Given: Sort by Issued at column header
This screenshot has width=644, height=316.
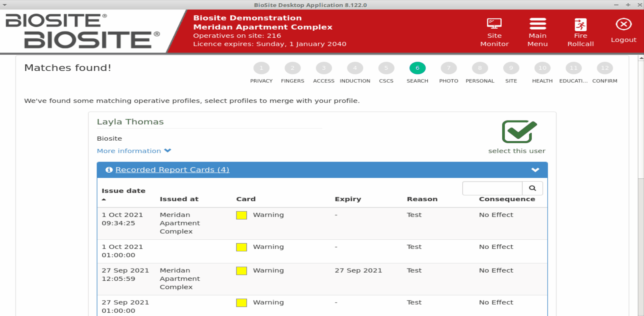Looking at the screenshot, I should click(179, 199).
